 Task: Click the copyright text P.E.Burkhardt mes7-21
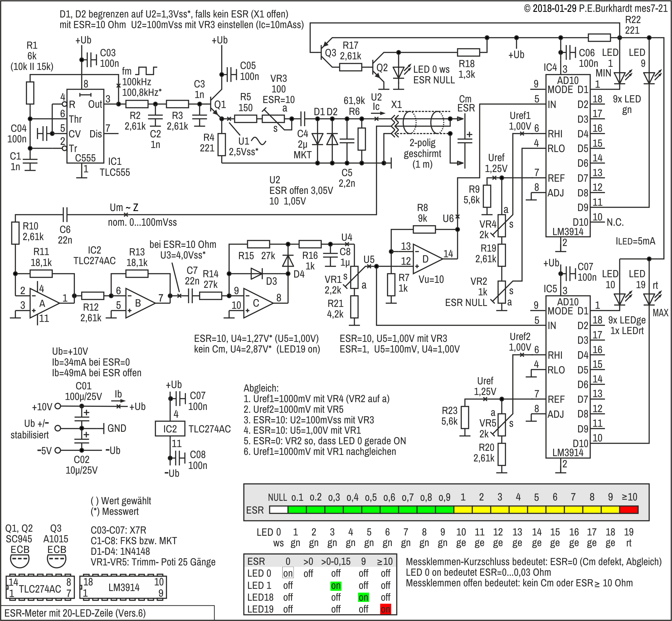coord(624,8)
